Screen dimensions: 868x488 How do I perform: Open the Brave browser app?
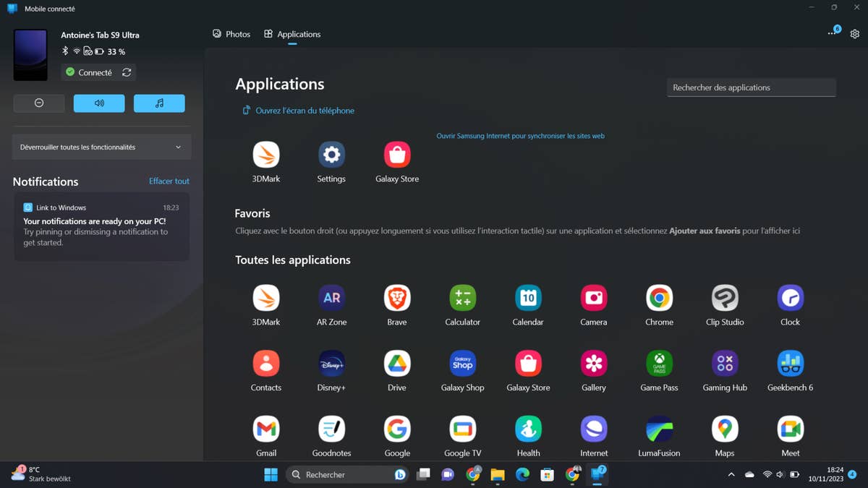396,299
